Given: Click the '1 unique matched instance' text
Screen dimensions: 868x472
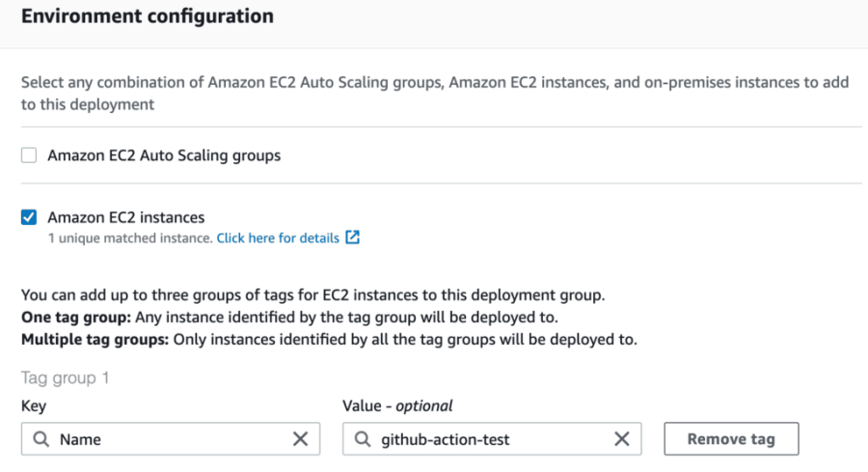Looking at the screenshot, I should point(129,237).
